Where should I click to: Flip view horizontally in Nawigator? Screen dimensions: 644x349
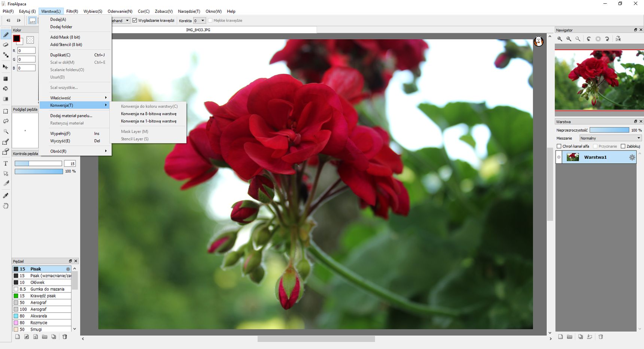click(618, 39)
